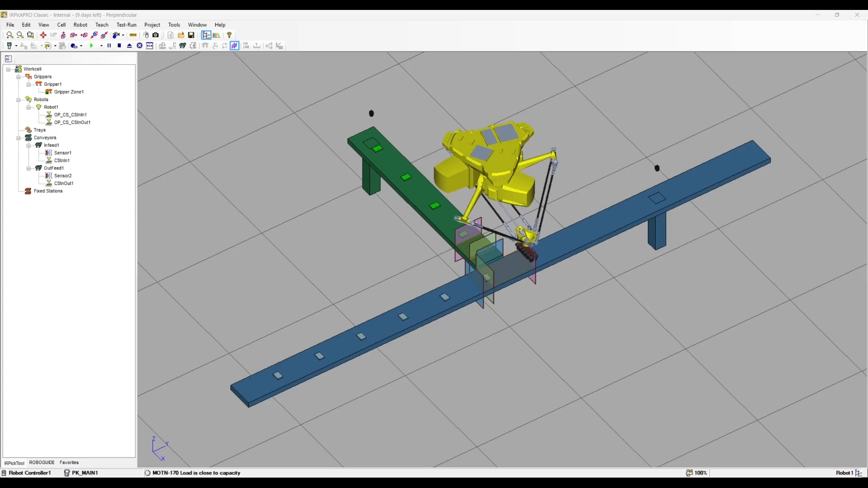Click the yellow question mark help icon
This screenshot has width=868, height=488.
[x=229, y=35]
